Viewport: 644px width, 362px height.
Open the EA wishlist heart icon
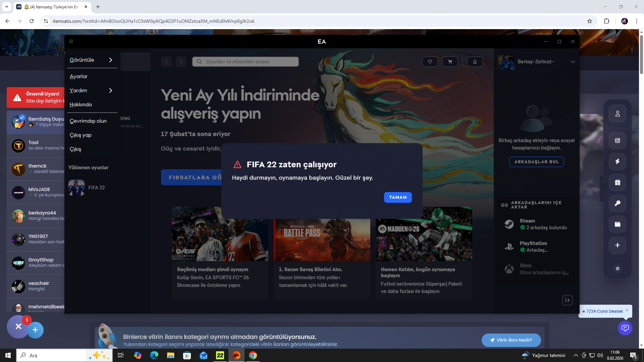click(430, 62)
